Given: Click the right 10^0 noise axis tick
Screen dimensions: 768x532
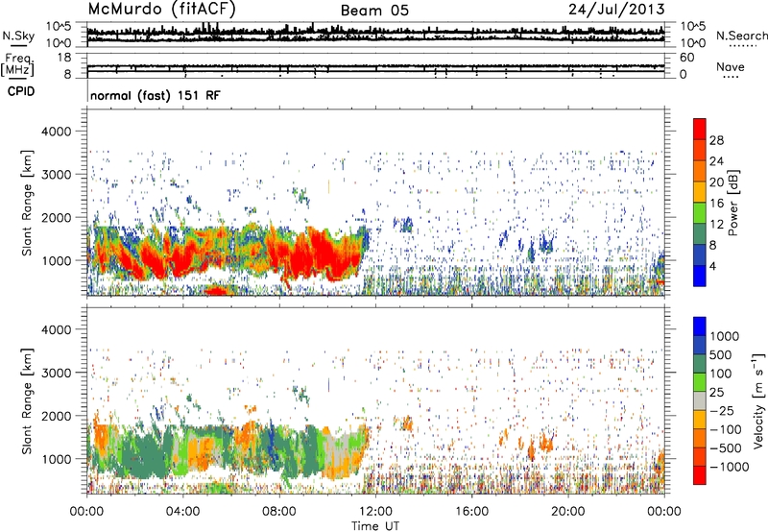Looking at the screenshot, I should 693,43.
